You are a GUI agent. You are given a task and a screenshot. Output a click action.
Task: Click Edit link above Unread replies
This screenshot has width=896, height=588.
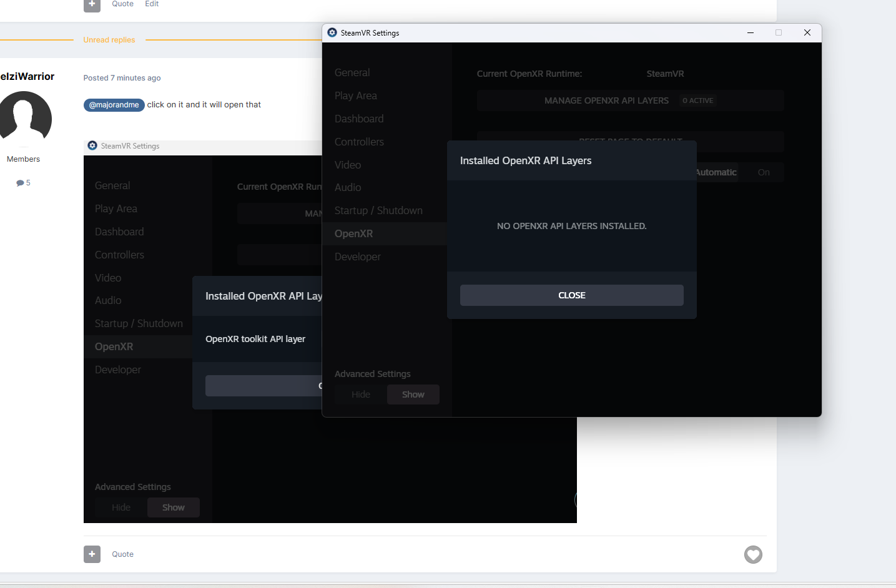[x=152, y=4]
